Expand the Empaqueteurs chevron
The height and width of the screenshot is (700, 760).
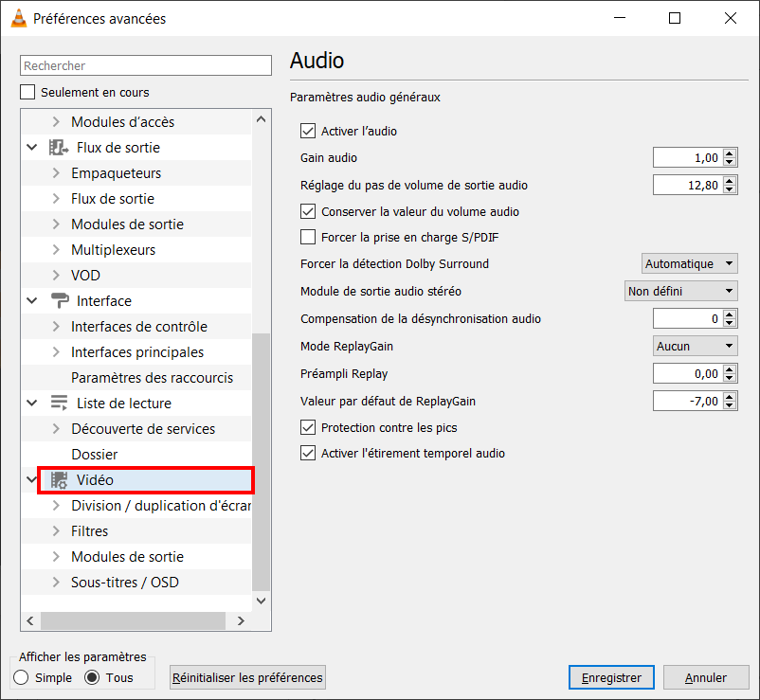[x=56, y=173]
